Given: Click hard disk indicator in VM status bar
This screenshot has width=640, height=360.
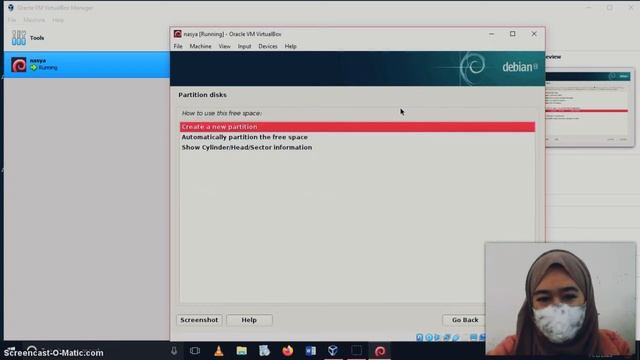Looking at the screenshot, I should coord(420,337).
